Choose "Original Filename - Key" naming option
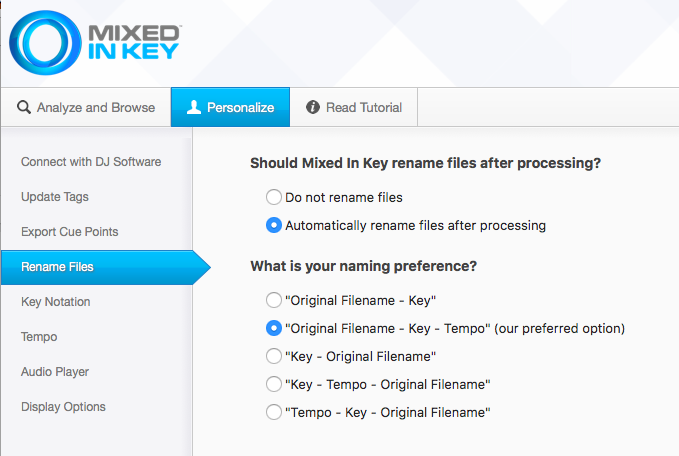The height and width of the screenshot is (456, 679). 274,300
